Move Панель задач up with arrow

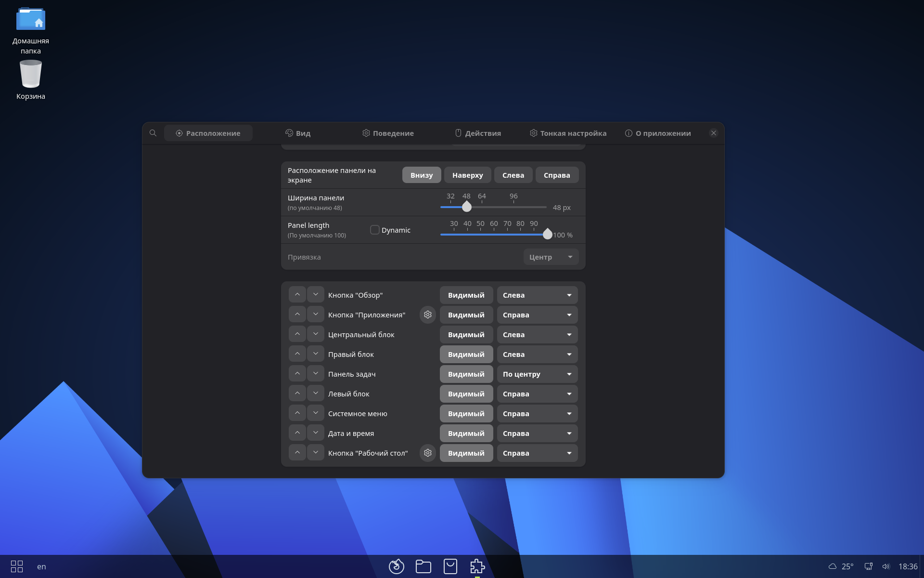[297, 374]
